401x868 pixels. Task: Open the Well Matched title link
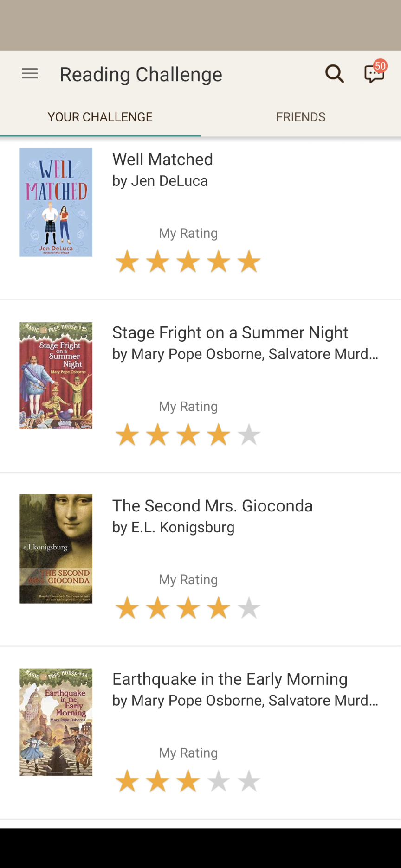162,160
